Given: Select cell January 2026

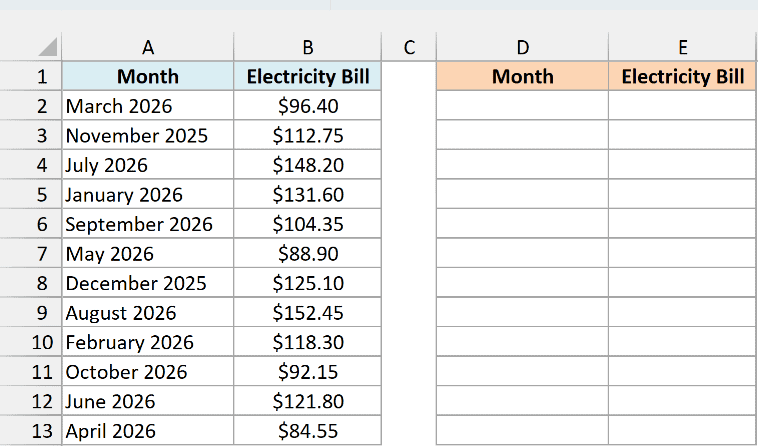Looking at the screenshot, I should coord(148,194).
